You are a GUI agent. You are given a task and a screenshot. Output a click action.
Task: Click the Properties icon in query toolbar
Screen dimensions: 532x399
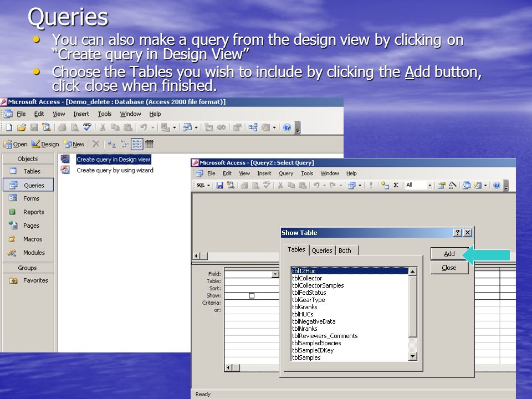coord(441,185)
